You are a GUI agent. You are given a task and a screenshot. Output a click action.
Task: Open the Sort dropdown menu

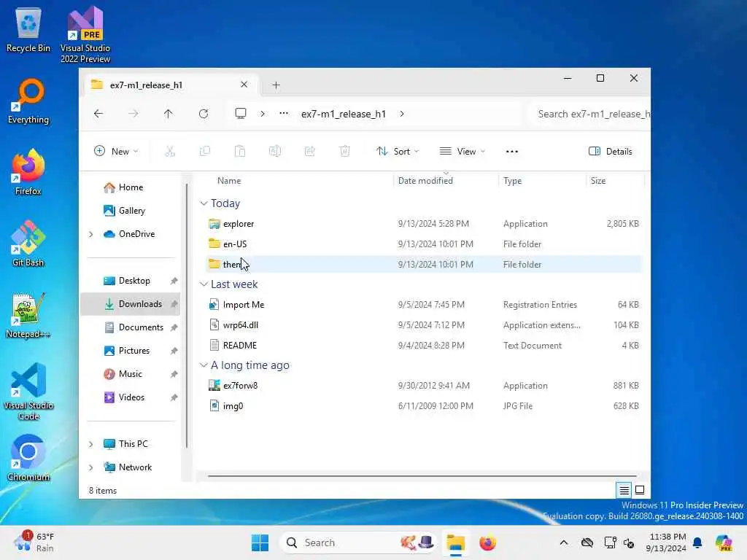pos(398,152)
